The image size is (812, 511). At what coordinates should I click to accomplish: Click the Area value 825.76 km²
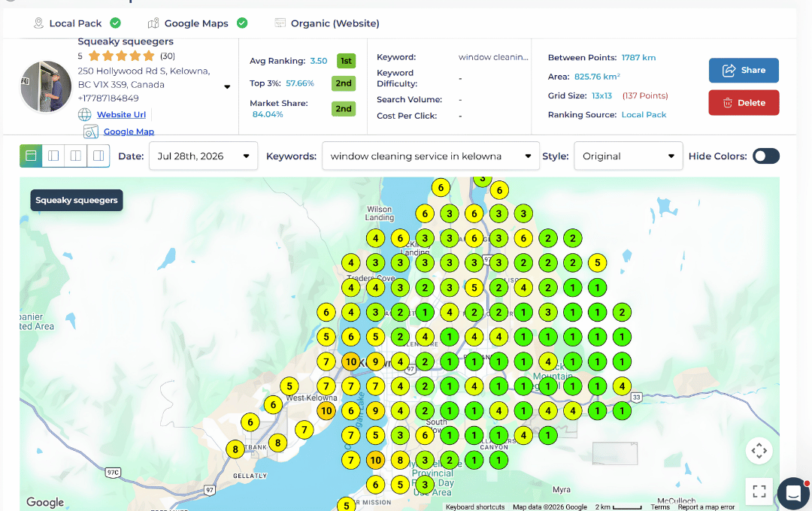pos(597,77)
